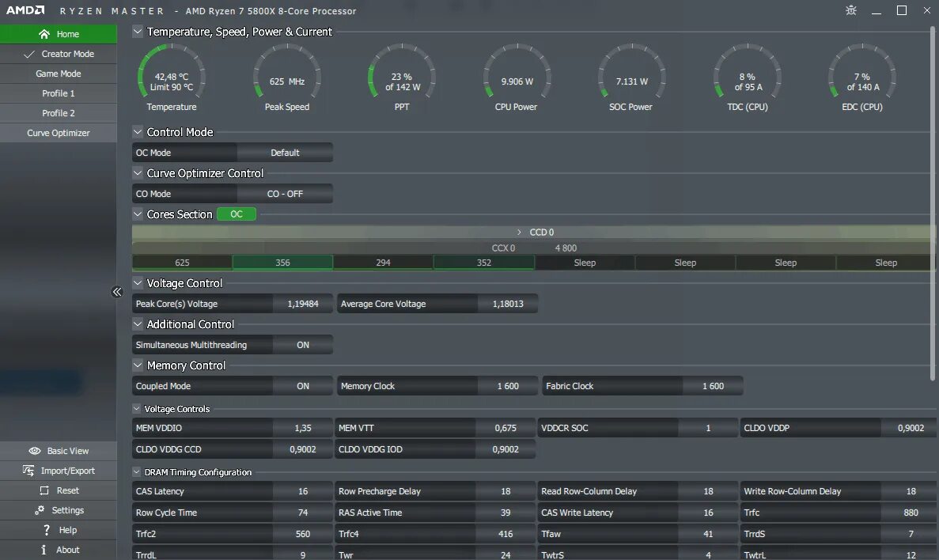Click the CPU Power gauge
Screen dimensions: 939x560
tap(517, 78)
